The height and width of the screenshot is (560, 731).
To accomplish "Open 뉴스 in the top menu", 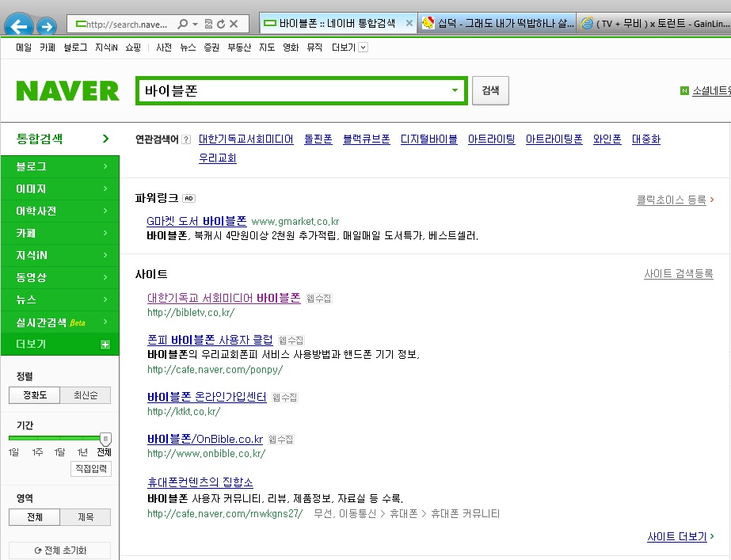I will pyautogui.click(x=188, y=48).
